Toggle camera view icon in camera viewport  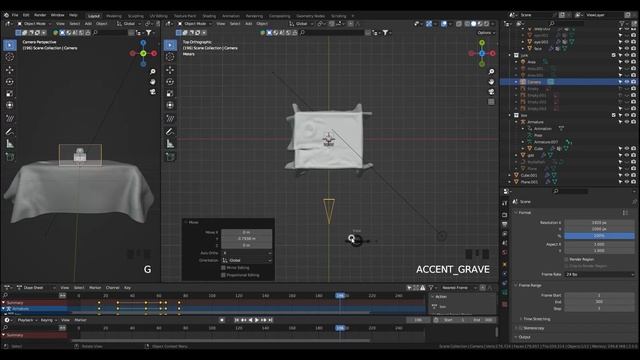[x=153, y=92]
